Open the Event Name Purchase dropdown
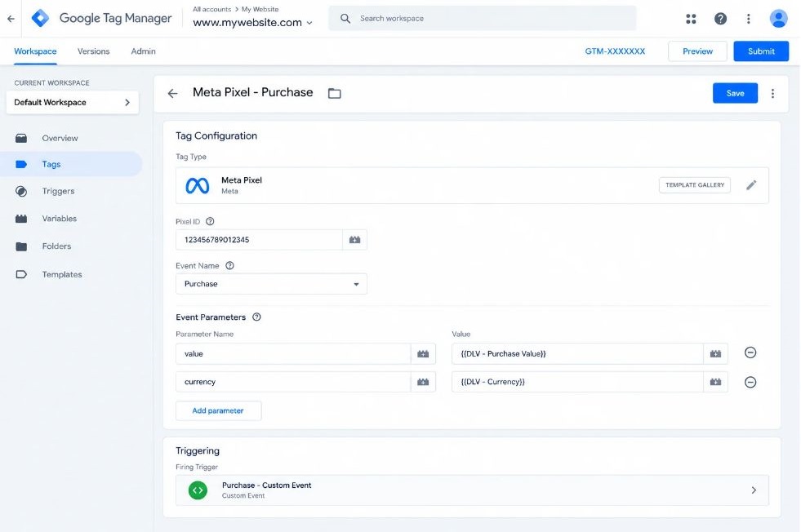The width and height of the screenshot is (801, 532). (x=271, y=284)
